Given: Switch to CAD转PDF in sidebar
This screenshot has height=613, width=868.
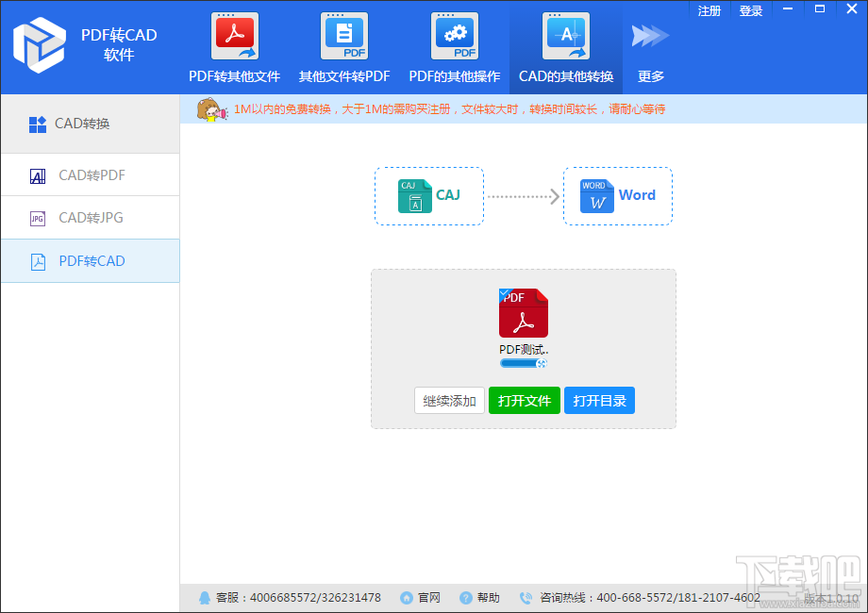Looking at the screenshot, I should pyautogui.click(x=91, y=174).
